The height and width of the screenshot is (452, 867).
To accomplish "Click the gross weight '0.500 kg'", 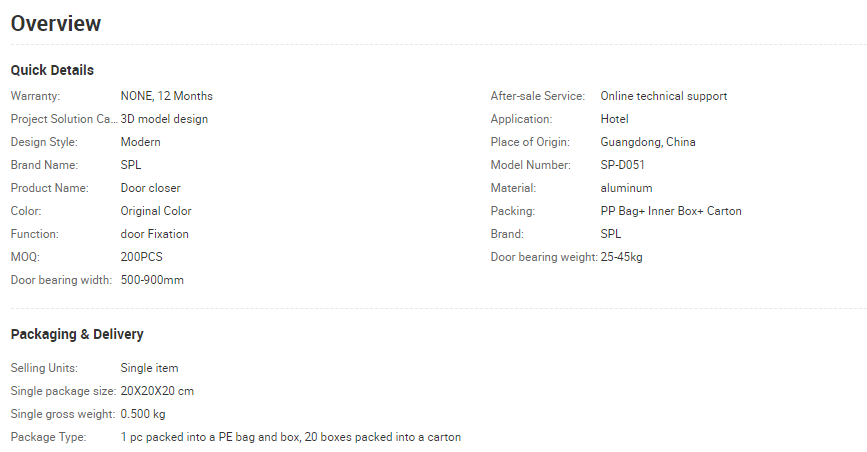I will point(143,414).
